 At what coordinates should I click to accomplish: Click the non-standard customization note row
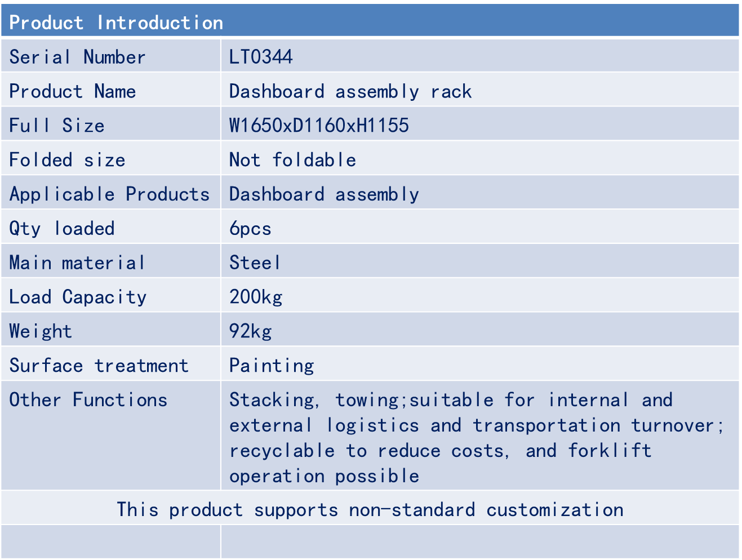tap(370, 509)
